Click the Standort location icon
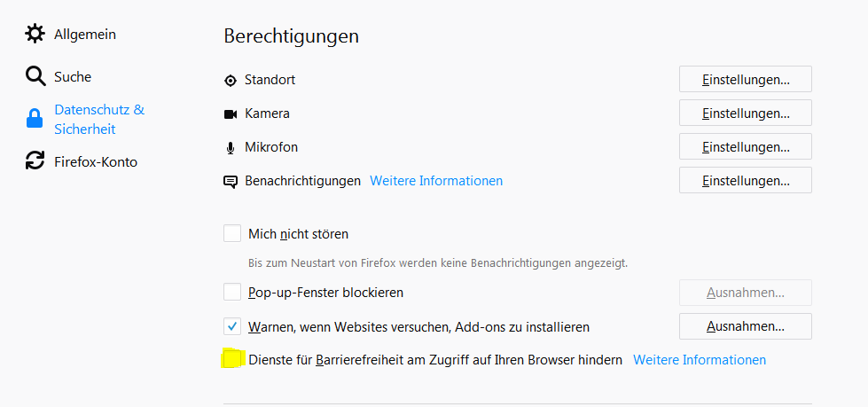Image resolution: width=868 pixels, height=407 pixels. point(231,80)
